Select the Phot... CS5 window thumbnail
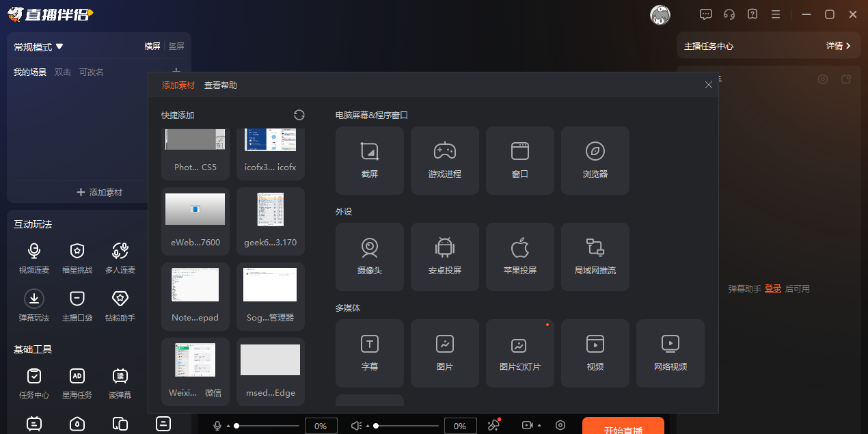868x434 pixels. pos(195,154)
